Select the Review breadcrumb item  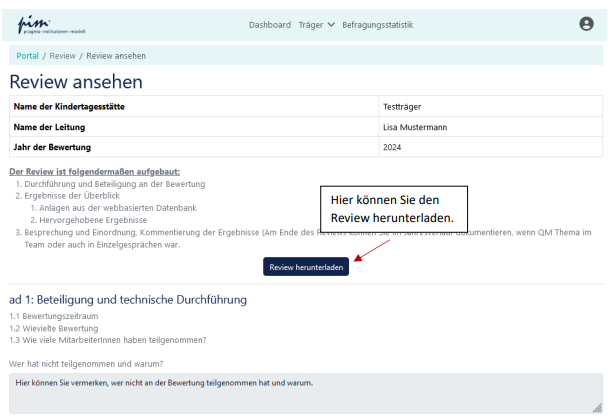click(x=62, y=55)
